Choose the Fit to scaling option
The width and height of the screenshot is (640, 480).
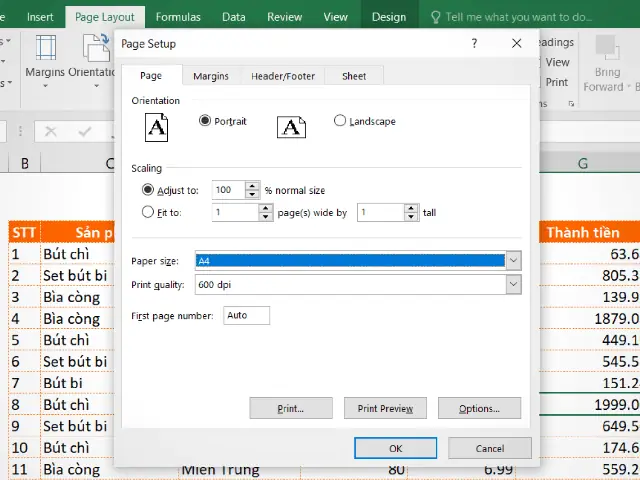tap(147, 212)
